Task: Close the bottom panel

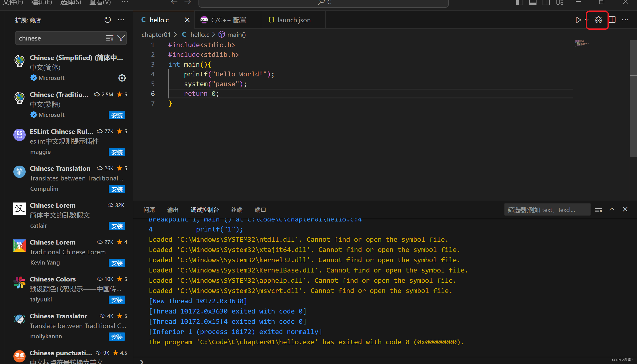Action: (x=625, y=209)
